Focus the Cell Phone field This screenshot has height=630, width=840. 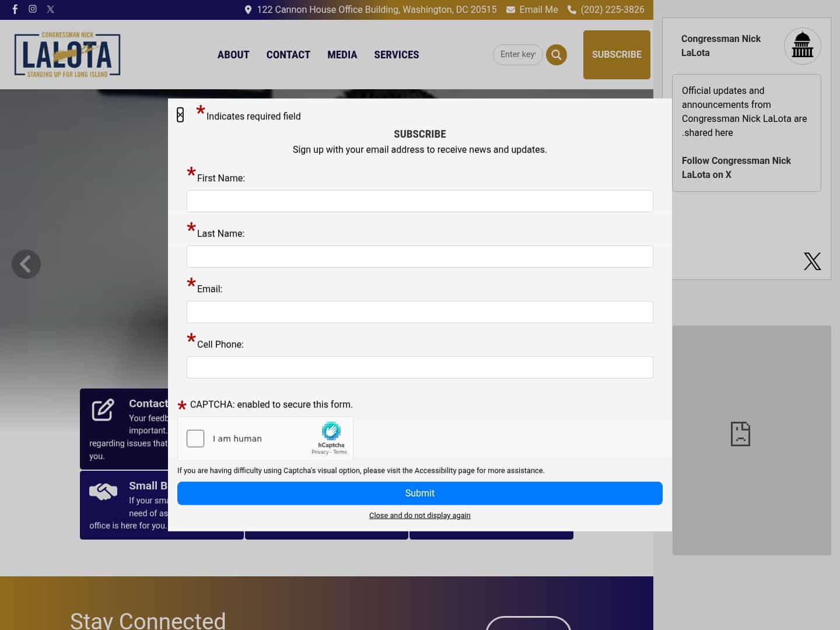(420, 367)
